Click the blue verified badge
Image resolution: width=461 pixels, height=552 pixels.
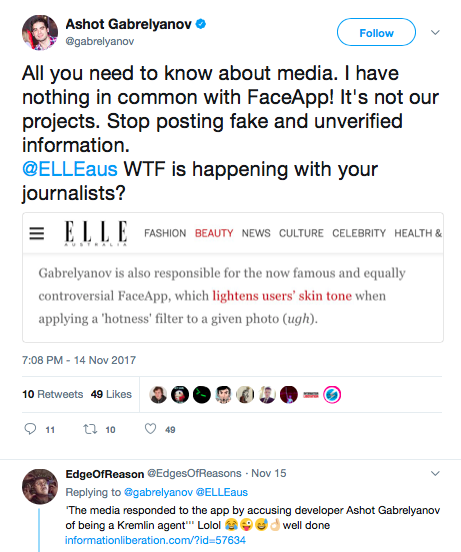[201, 24]
